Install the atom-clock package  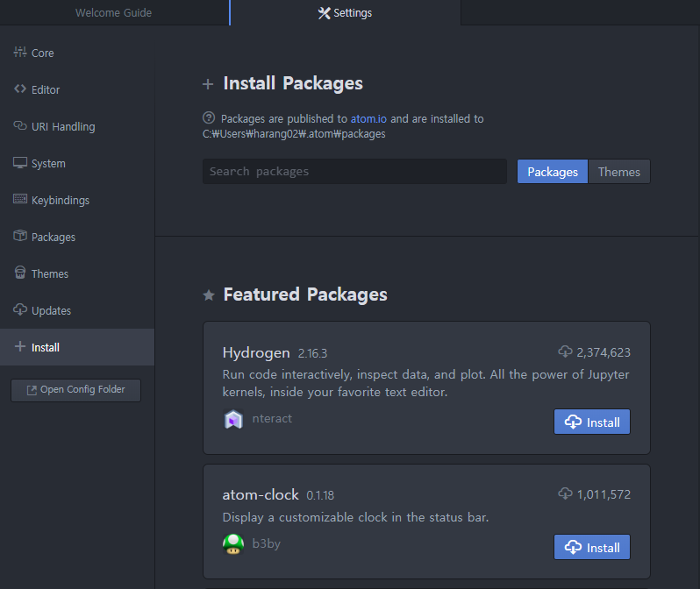(x=592, y=547)
